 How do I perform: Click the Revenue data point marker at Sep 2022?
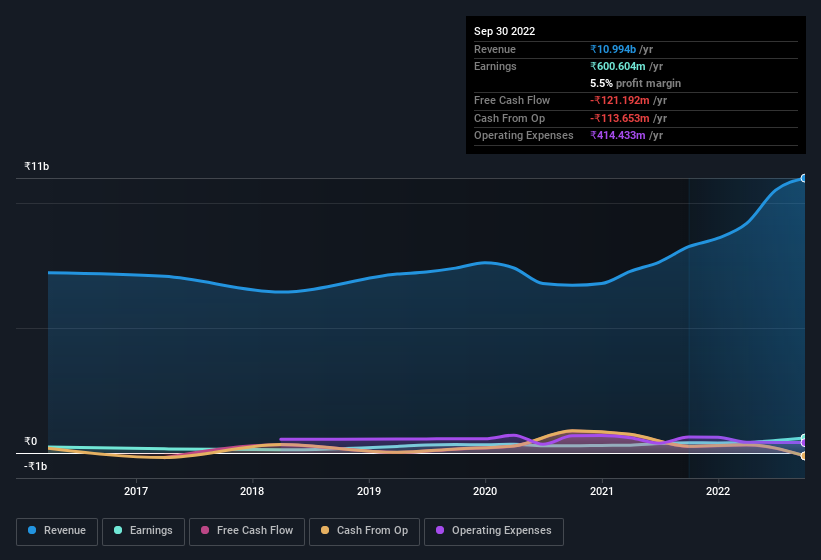804,178
